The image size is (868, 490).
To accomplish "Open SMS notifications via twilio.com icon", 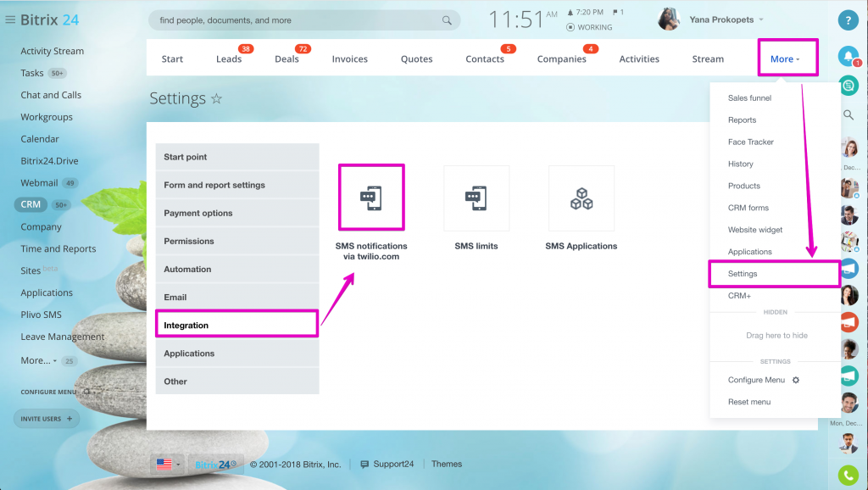I will tap(371, 198).
